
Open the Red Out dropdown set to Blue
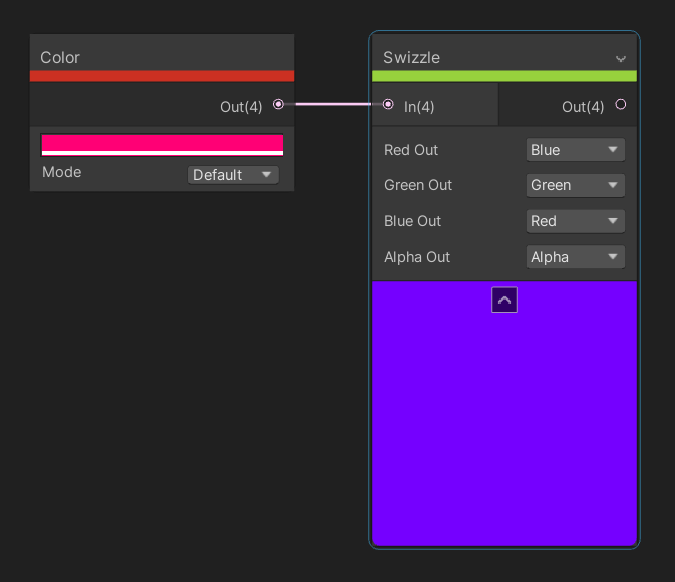pos(575,150)
